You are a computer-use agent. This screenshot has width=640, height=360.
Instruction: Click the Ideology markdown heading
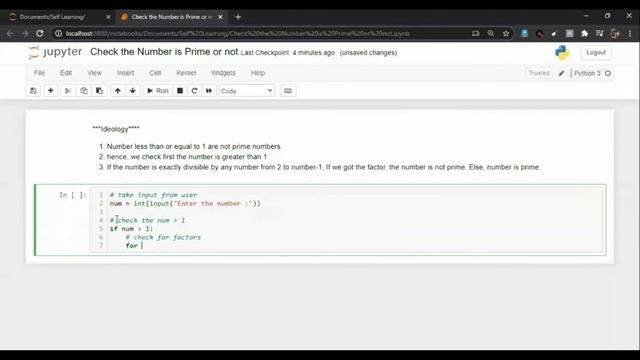[x=116, y=129]
